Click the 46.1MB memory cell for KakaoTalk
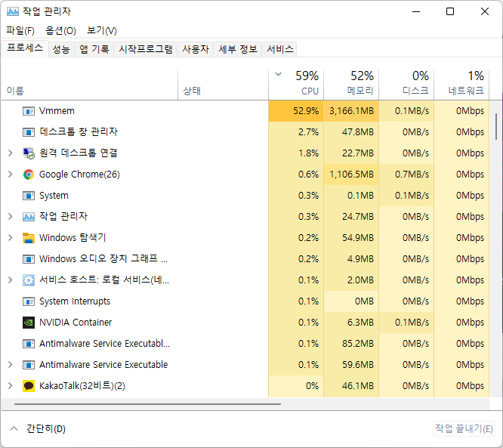 tap(351, 386)
